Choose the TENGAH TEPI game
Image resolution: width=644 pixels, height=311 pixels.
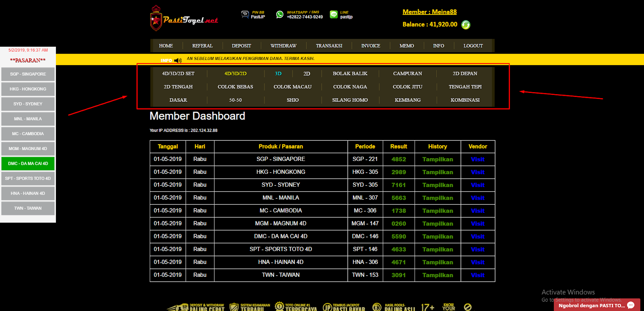tap(465, 87)
